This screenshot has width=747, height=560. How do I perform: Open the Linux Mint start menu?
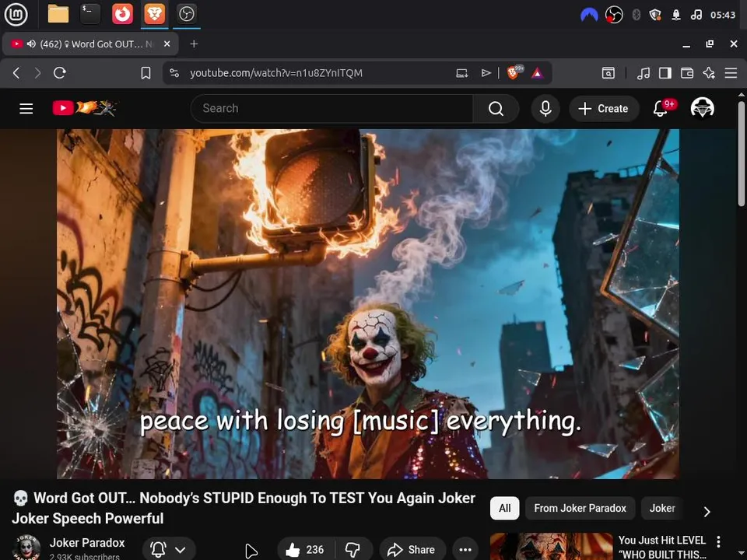(x=16, y=14)
